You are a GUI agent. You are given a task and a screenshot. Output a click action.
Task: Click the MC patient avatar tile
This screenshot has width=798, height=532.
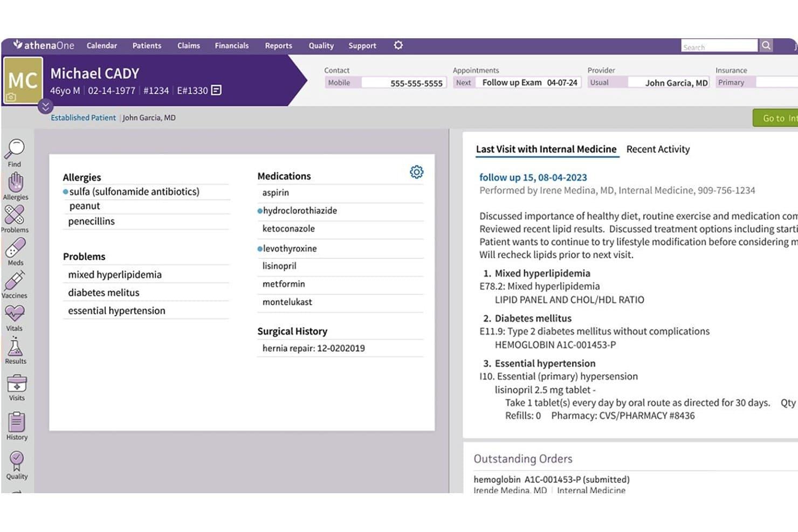point(23,80)
